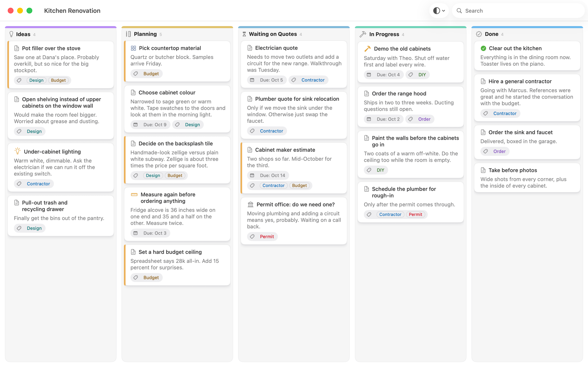Click the building icon on Permit office card
This screenshot has height=367, width=588.
[250, 204]
